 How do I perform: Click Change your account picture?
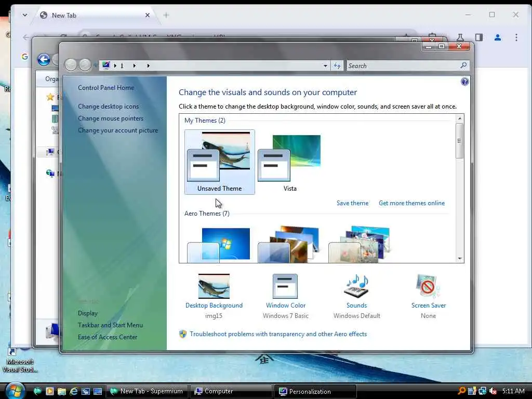pos(118,130)
